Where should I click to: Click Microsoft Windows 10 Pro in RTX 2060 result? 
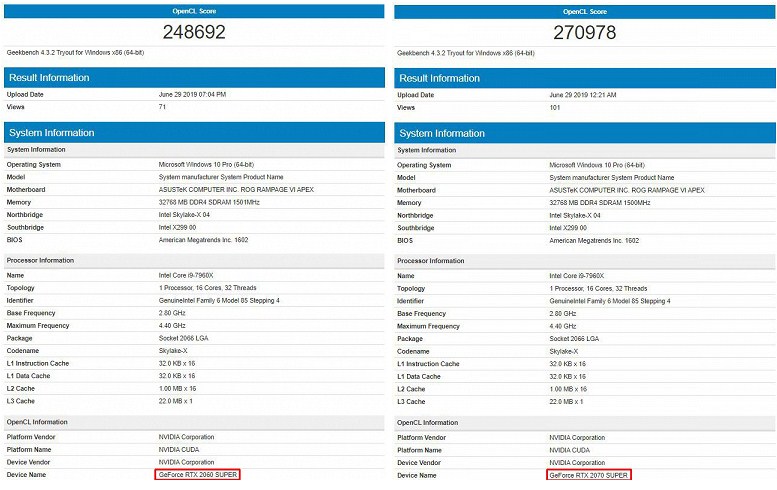tap(206, 164)
